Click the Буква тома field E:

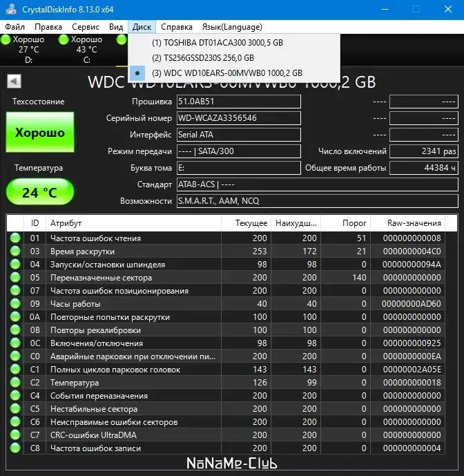pos(239,168)
